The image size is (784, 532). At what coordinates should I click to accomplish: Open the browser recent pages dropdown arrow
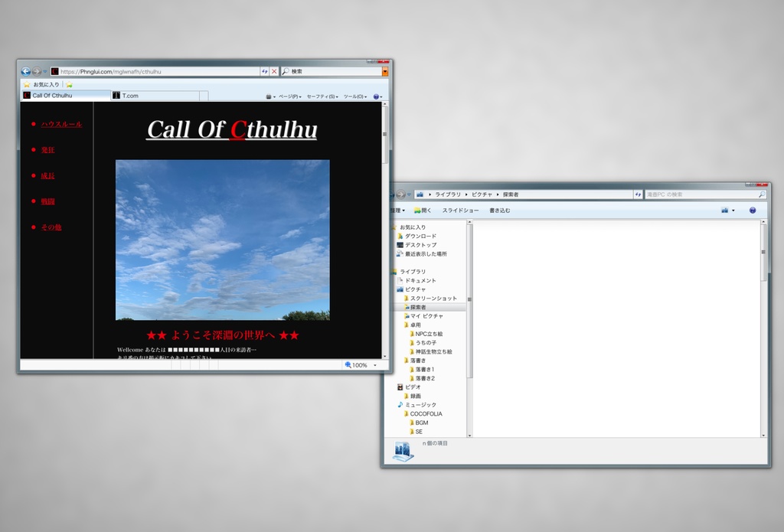coord(45,71)
